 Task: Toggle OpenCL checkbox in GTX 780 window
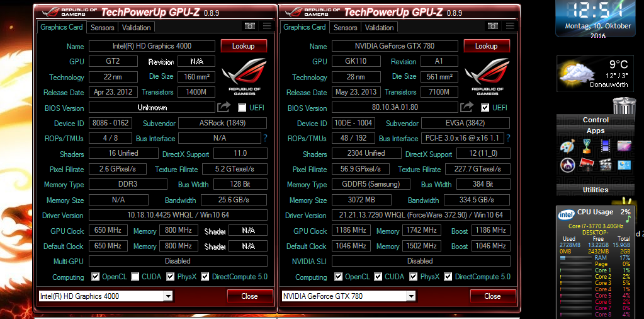(x=339, y=276)
